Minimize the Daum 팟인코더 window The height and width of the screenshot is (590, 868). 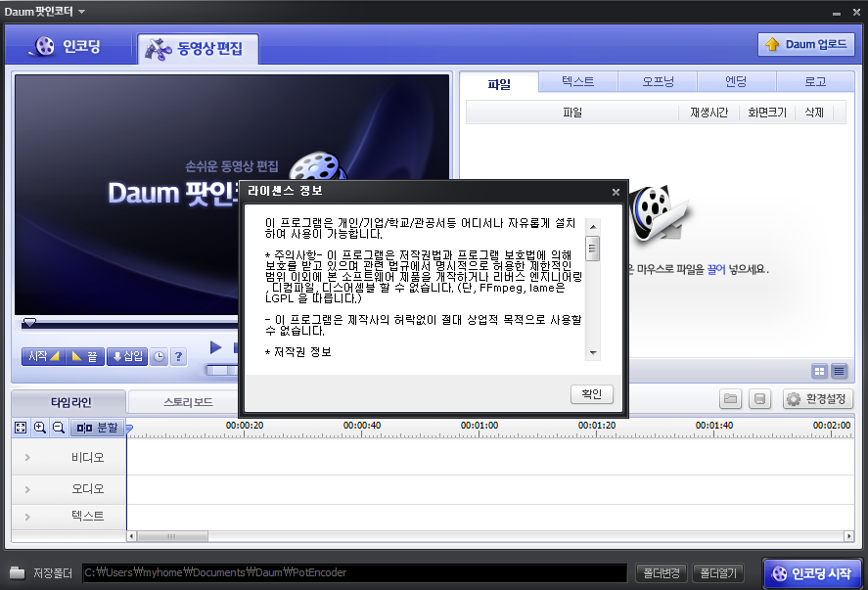point(837,12)
